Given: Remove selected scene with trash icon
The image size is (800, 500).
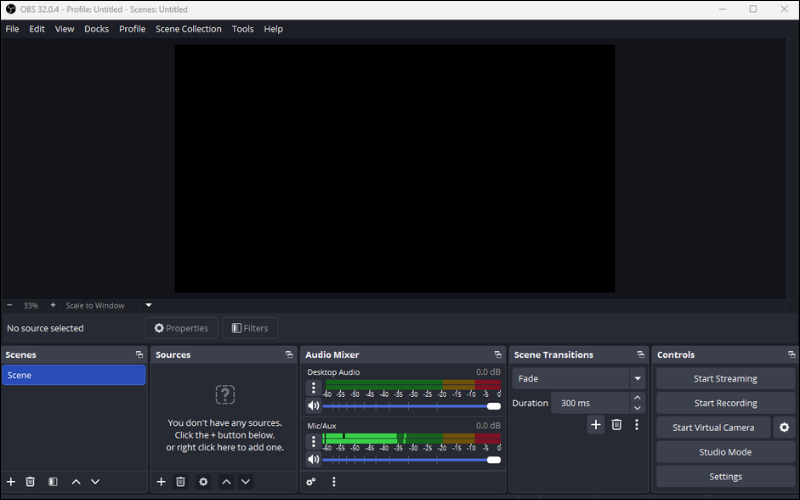Looking at the screenshot, I should (x=30, y=482).
